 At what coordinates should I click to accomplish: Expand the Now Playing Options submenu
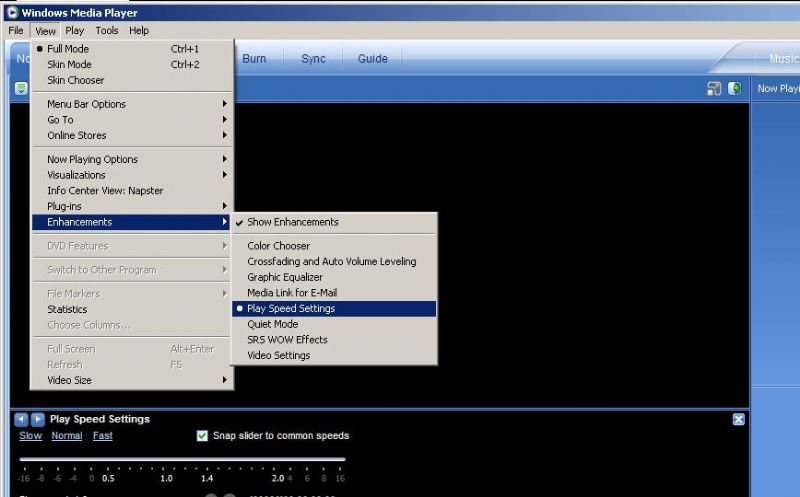[x=132, y=159]
